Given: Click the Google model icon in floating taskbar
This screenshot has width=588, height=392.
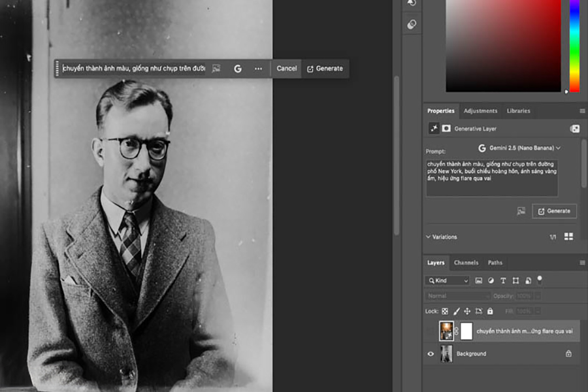Looking at the screenshot, I should 237,69.
